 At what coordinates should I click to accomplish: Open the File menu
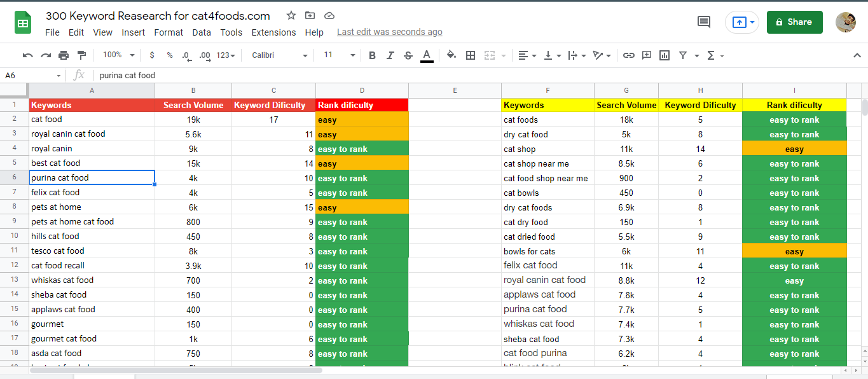coord(52,32)
